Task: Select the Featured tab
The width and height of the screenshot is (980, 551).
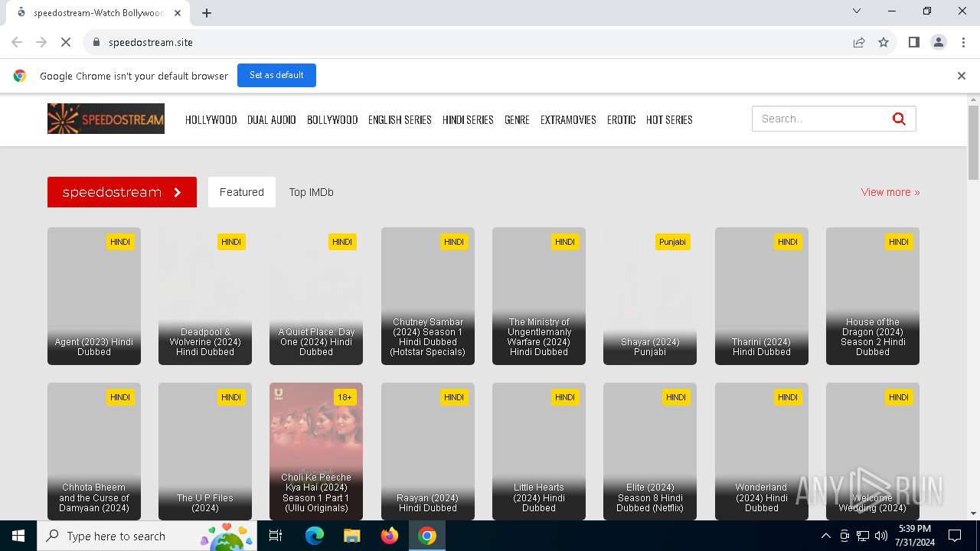Action: coord(242,192)
